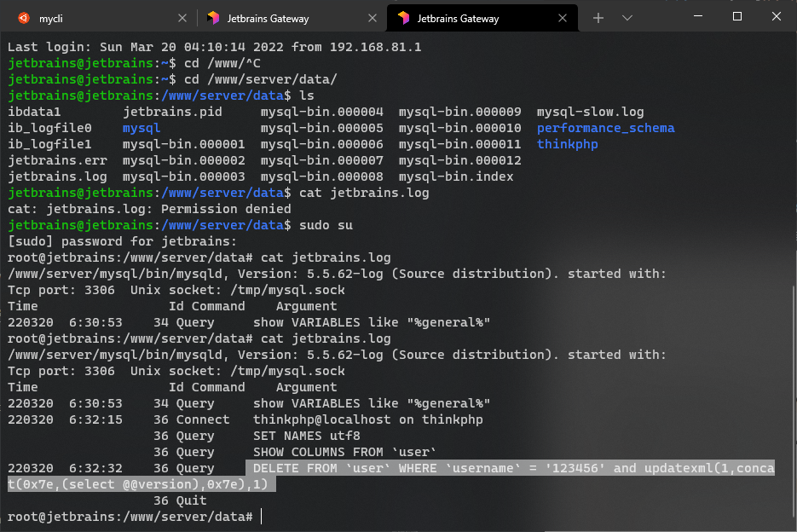This screenshot has width=797, height=532.
Task: Click 'ib_logfile1' file name
Action: click(49, 144)
